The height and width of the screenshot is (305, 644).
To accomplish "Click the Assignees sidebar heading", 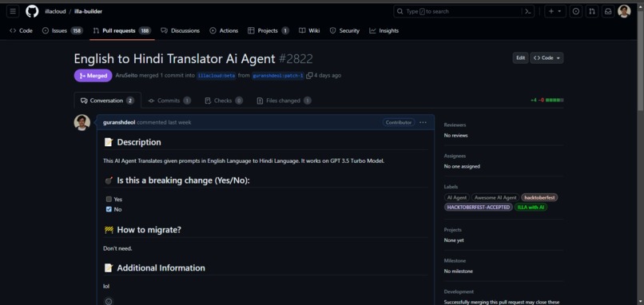I will [455, 156].
